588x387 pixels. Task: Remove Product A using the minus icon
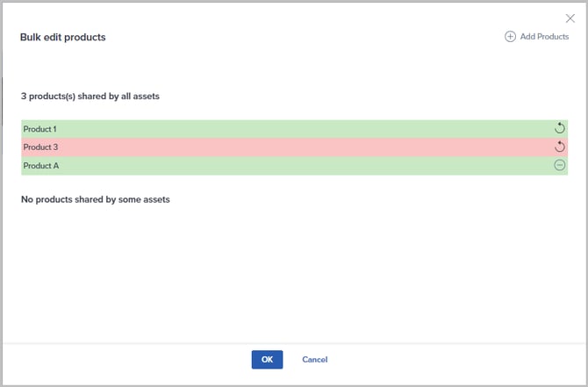pos(560,165)
